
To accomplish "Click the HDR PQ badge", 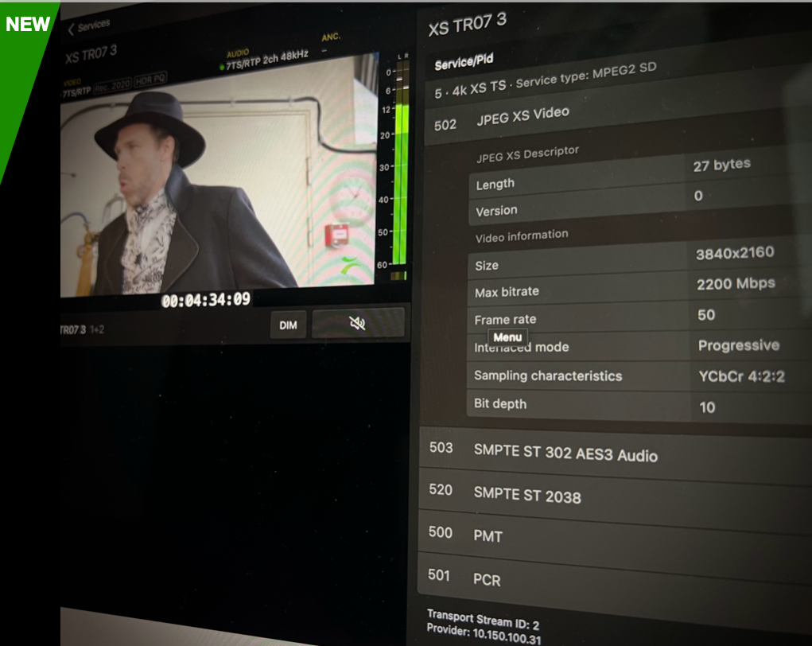I will tap(150, 84).
